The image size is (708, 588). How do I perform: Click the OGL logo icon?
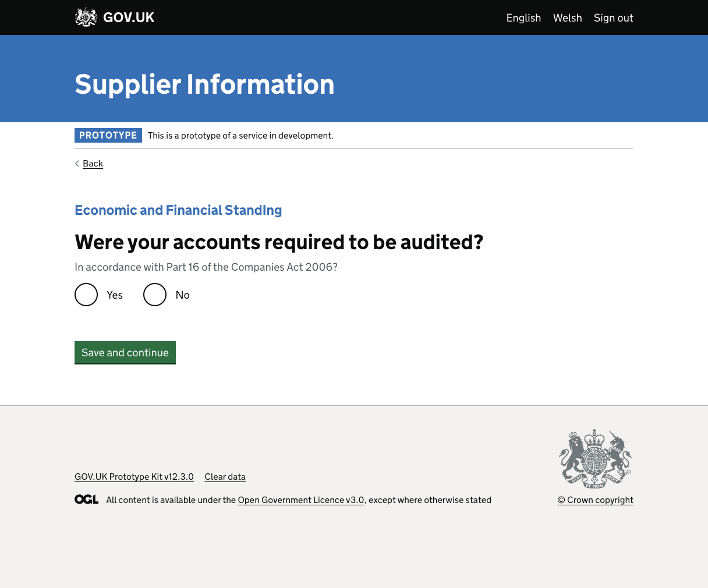pyautogui.click(x=86, y=500)
